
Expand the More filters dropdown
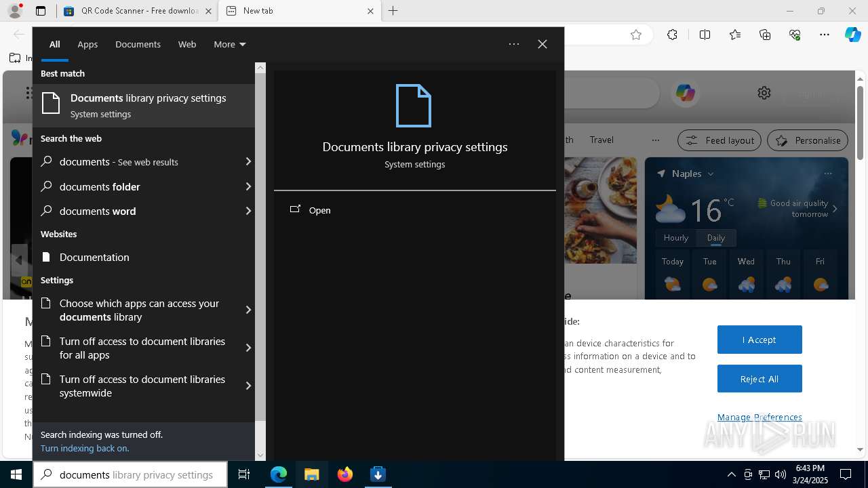tap(229, 44)
